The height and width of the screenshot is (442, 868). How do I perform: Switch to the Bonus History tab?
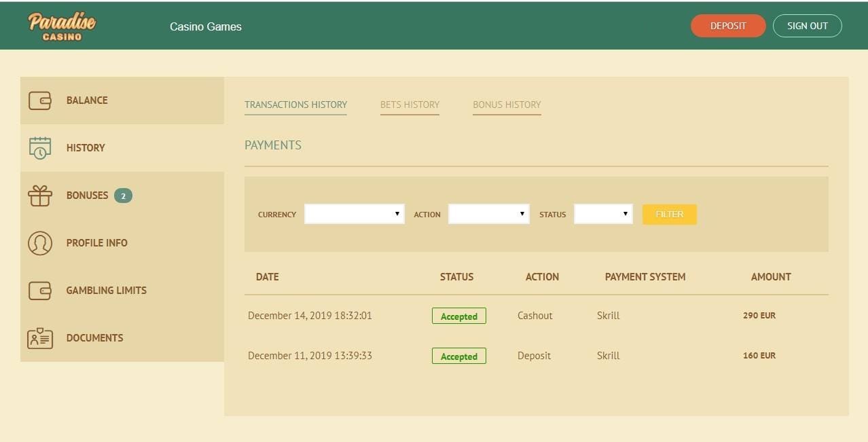click(x=507, y=105)
